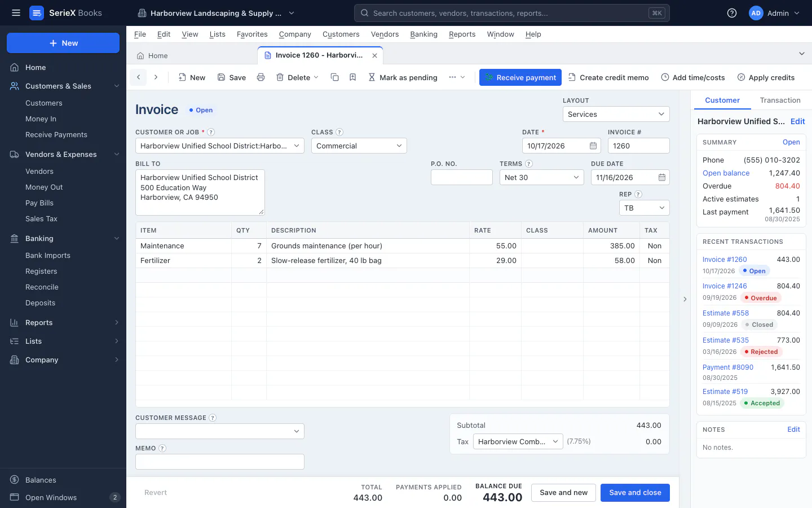The width and height of the screenshot is (812, 508).
Task: Click the P.O. No. input field
Action: [x=462, y=177]
